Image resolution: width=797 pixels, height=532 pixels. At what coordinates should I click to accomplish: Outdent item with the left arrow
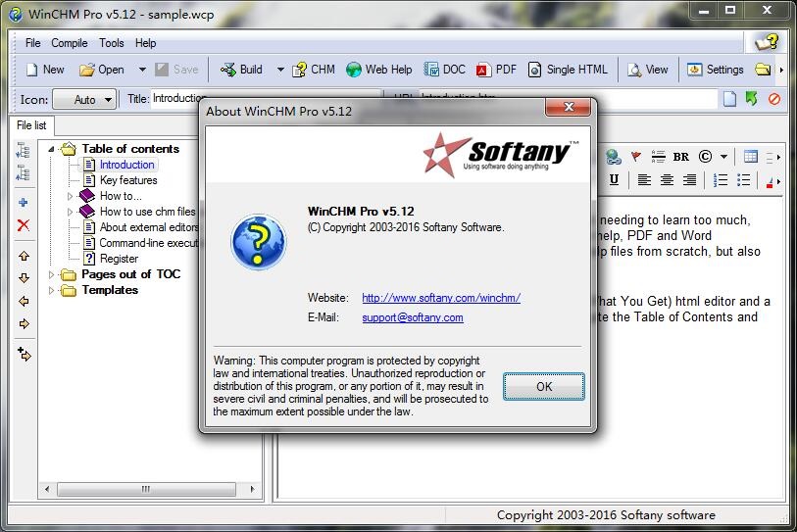coord(24,302)
